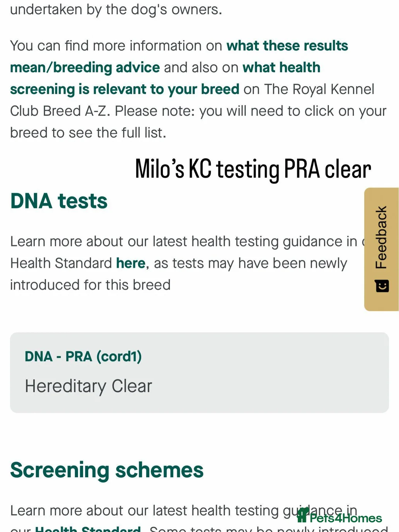Click the smiley face feedback icon
This screenshot has height=532, width=399.
(x=382, y=286)
